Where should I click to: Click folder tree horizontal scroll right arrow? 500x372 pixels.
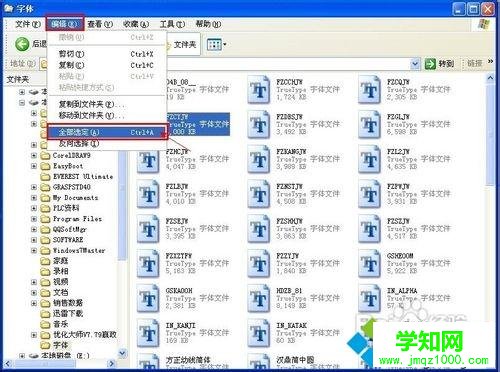112,364
